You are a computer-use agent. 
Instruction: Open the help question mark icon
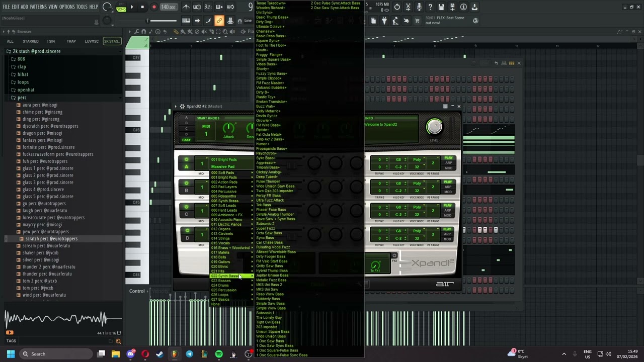pos(430,7)
